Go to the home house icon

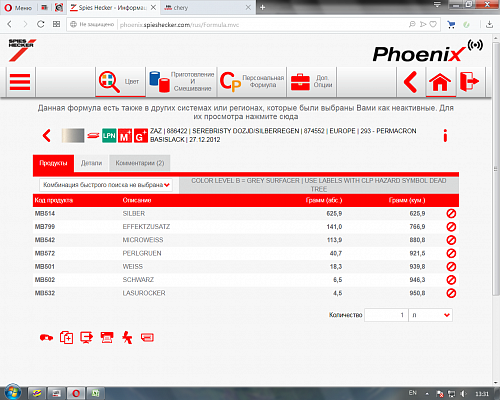click(x=440, y=82)
